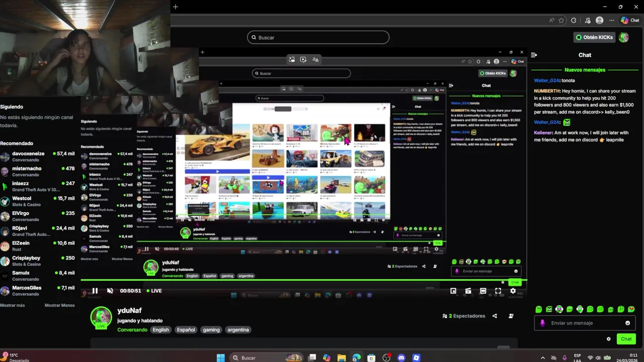644x362 pixels.
Task: Open a new browser tab
Action: pos(176,7)
